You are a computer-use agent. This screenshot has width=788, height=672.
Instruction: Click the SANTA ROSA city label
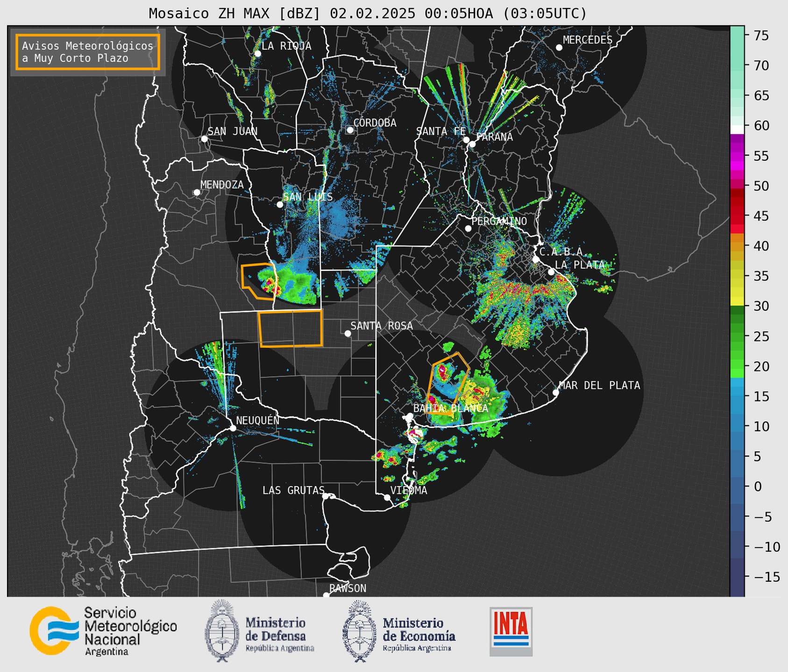click(x=382, y=326)
